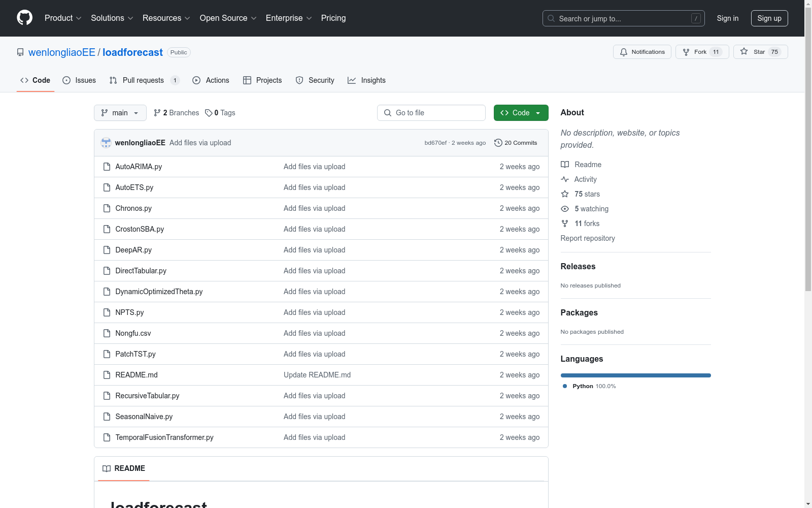Screen dimensions: 812x508
Task: Click Report repository link
Action: tap(588, 238)
